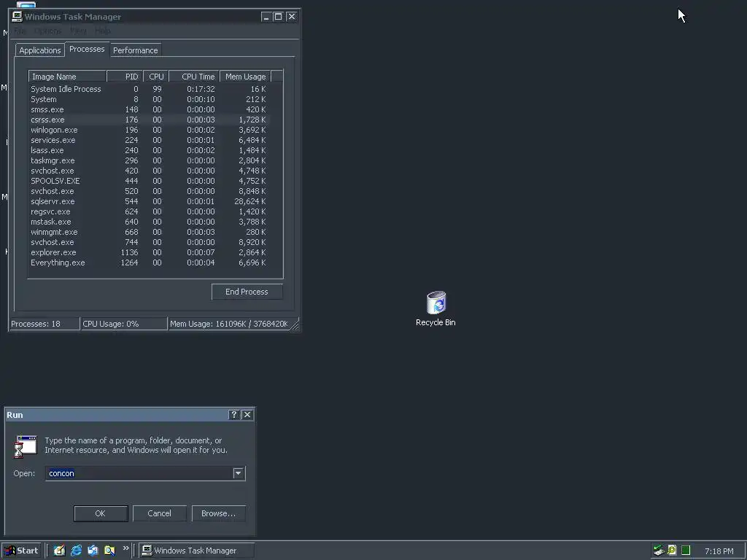Click Windows Task Manager taskbar button
This screenshot has height=560, width=747.
197,551
